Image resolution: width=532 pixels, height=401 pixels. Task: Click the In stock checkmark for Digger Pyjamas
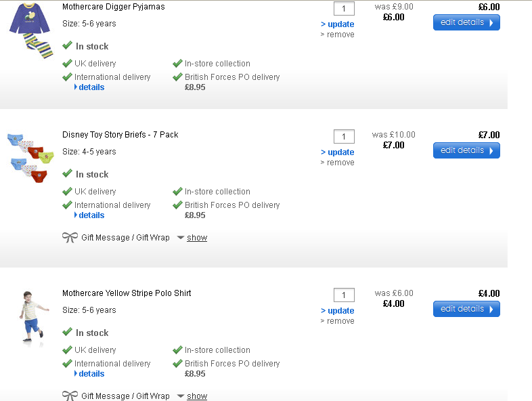click(67, 45)
